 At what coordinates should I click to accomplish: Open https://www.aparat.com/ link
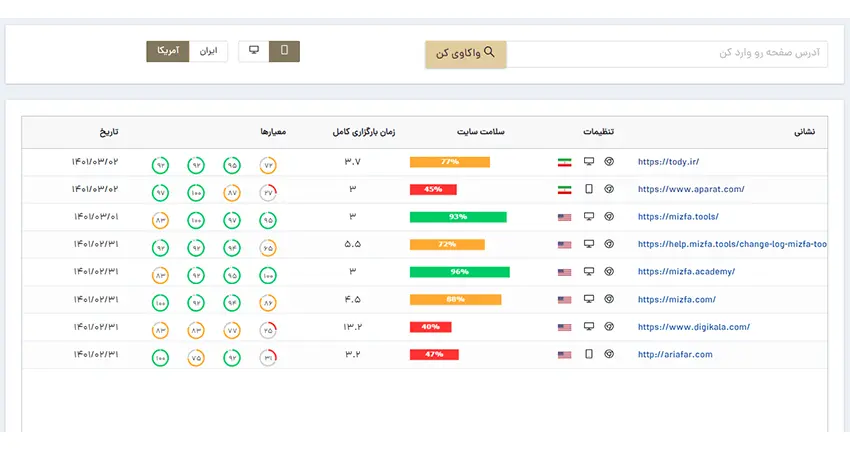(691, 189)
